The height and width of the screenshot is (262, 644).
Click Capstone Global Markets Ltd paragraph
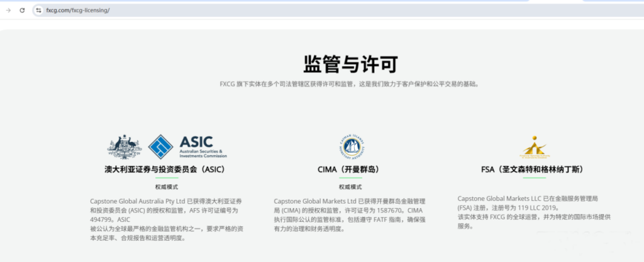tap(350, 215)
